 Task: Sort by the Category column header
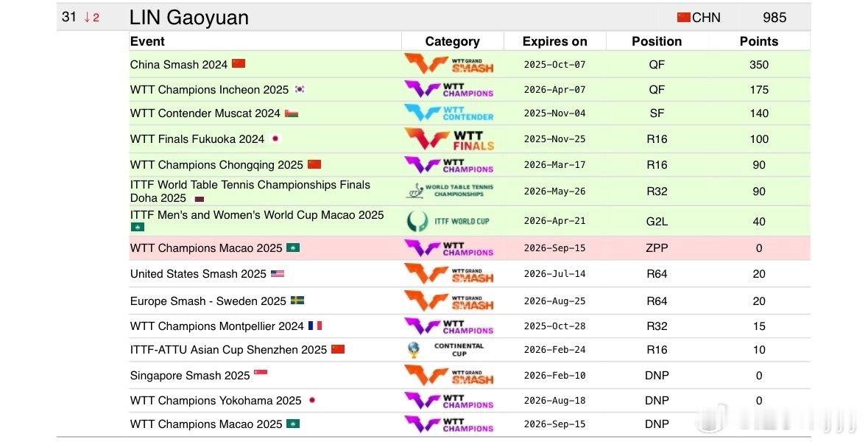[x=452, y=41]
